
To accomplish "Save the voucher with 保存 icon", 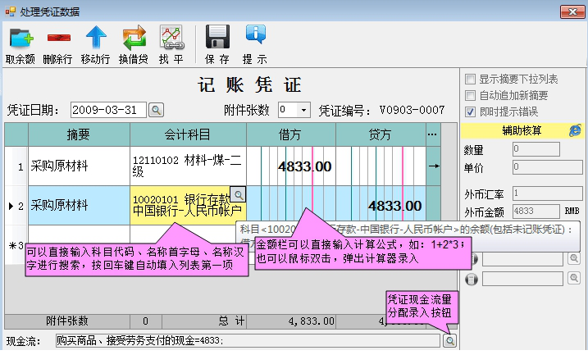I will point(217,37).
